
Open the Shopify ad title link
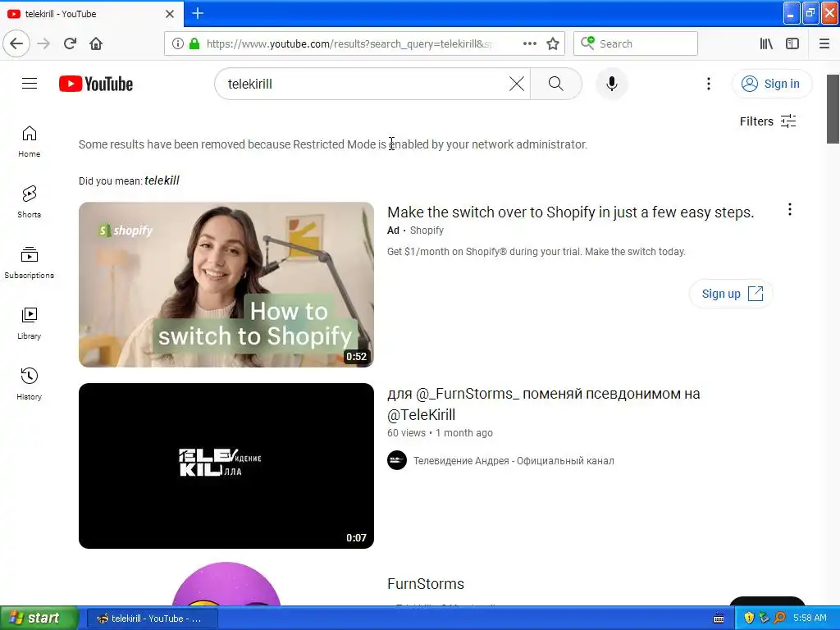pos(571,212)
